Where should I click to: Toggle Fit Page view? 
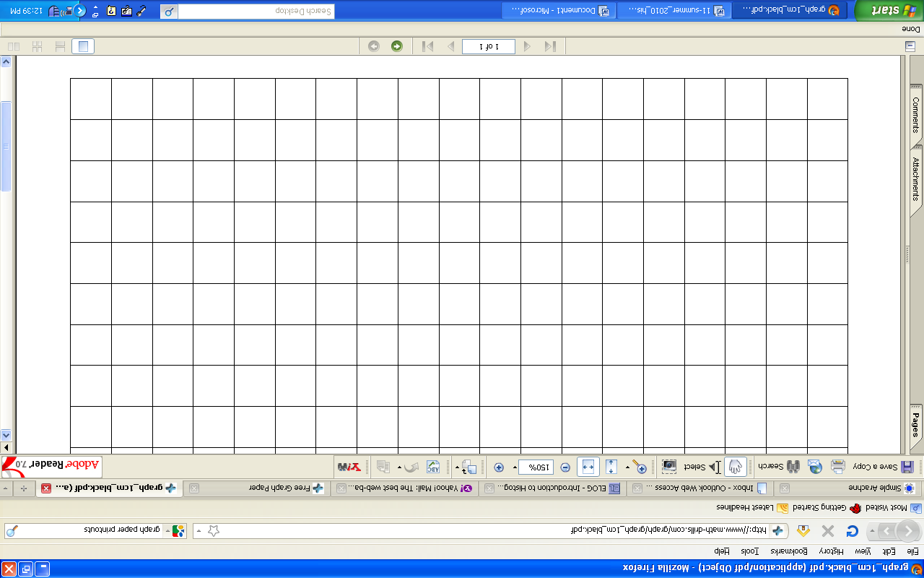coord(611,467)
